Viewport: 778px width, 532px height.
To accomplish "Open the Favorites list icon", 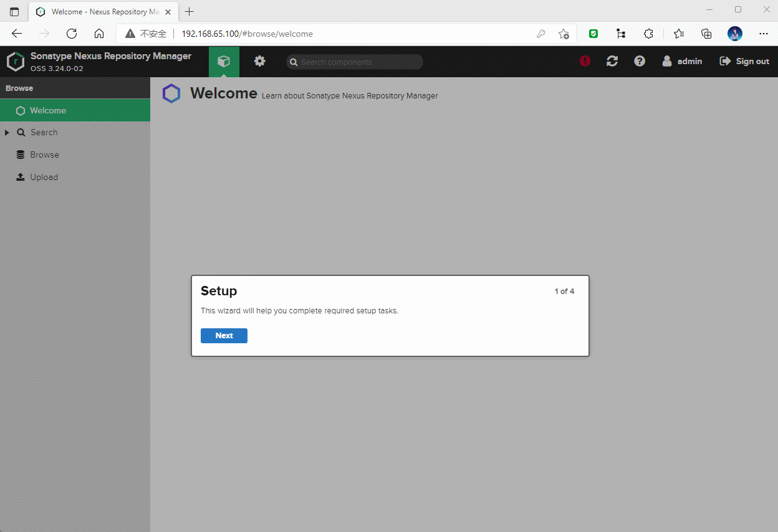I will [679, 34].
